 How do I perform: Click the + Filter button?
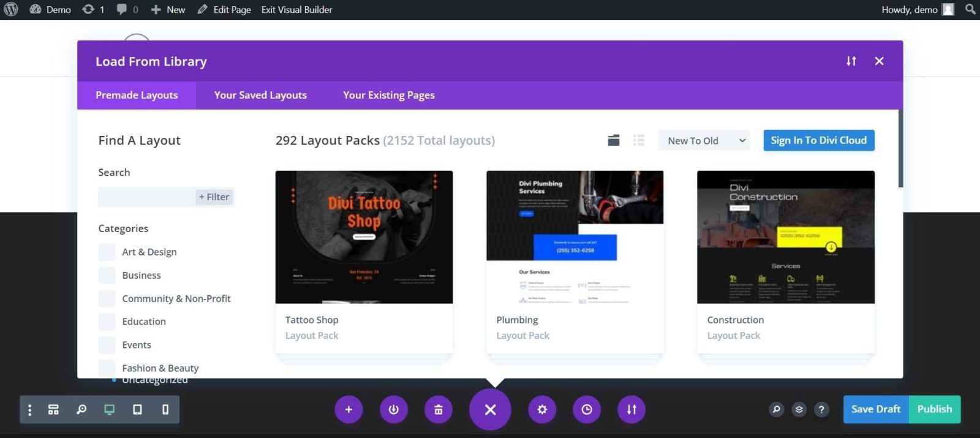pyautogui.click(x=214, y=197)
